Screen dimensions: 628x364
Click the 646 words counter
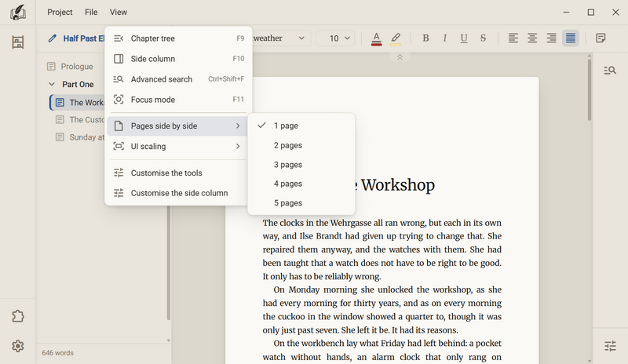(x=57, y=353)
